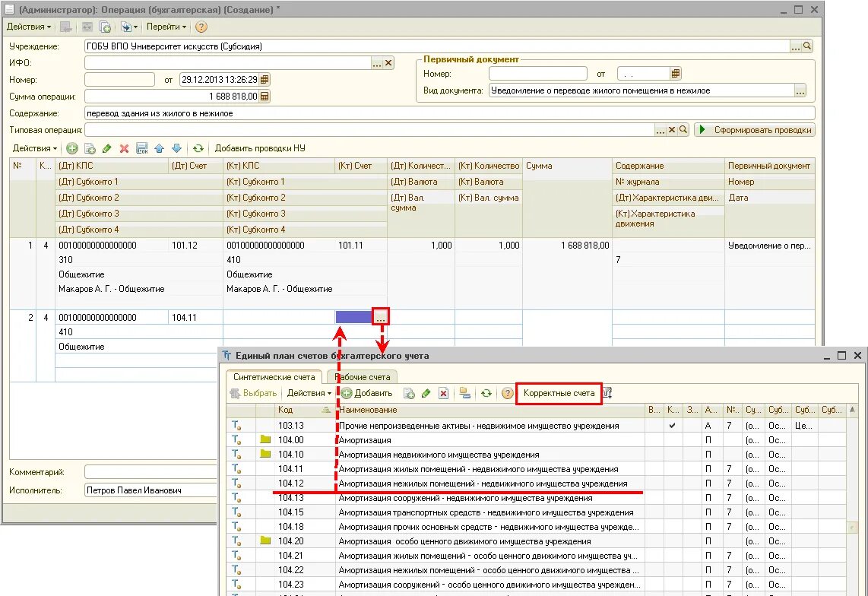Screen dimensions: 868x596
Task: Open the Действия menu in chart of accounts
Action: (x=309, y=393)
